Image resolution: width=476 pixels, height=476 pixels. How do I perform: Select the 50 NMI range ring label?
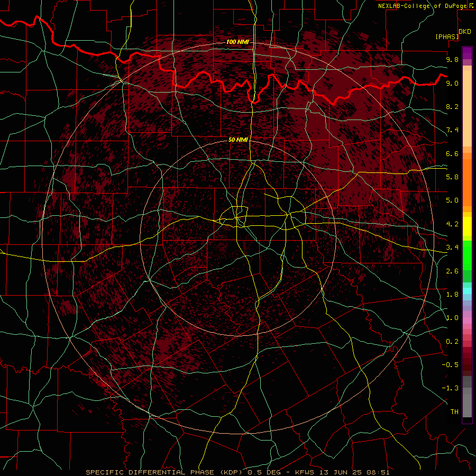coord(238,140)
